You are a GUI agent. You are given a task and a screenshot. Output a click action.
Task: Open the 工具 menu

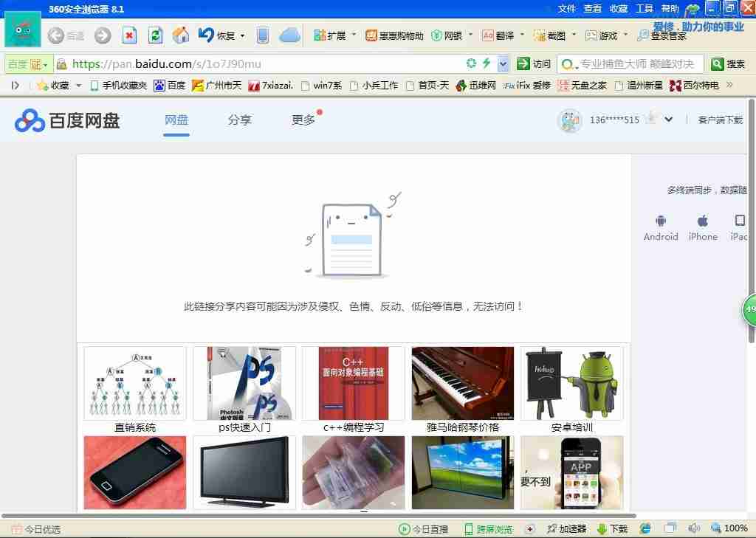click(644, 9)
